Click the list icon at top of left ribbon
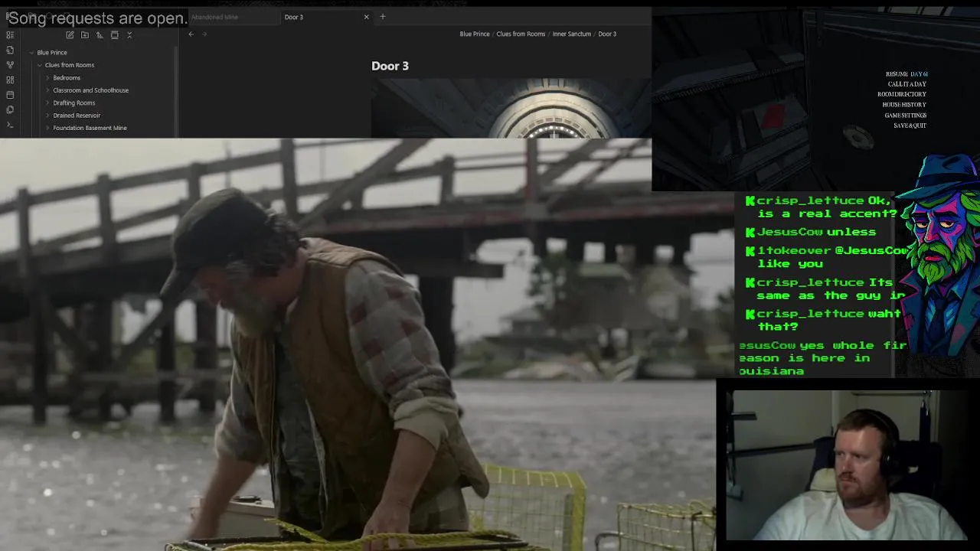 [10, 34]
